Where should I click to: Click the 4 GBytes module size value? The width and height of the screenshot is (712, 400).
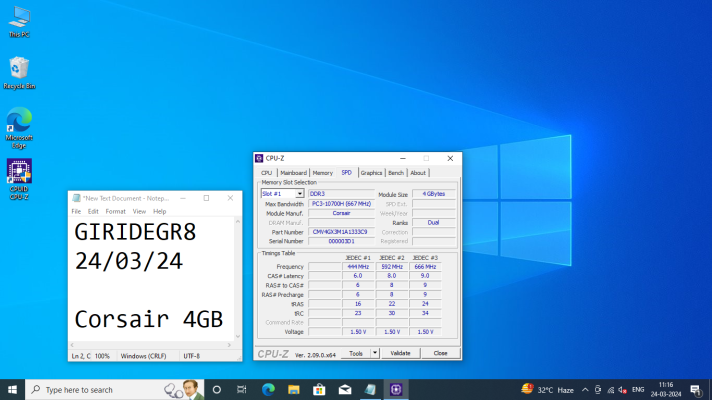coord(434,194)
